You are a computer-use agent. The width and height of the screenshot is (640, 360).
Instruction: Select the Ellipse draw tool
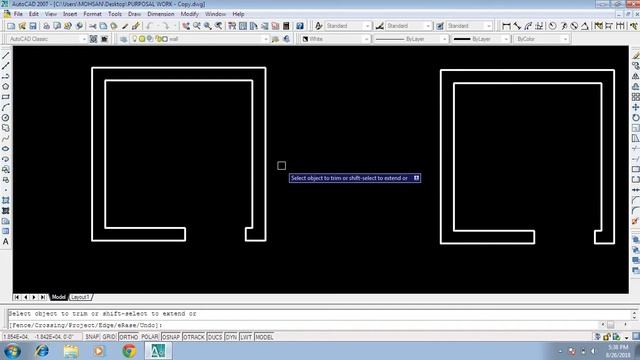pyautogui.click(x=6, y=149)
